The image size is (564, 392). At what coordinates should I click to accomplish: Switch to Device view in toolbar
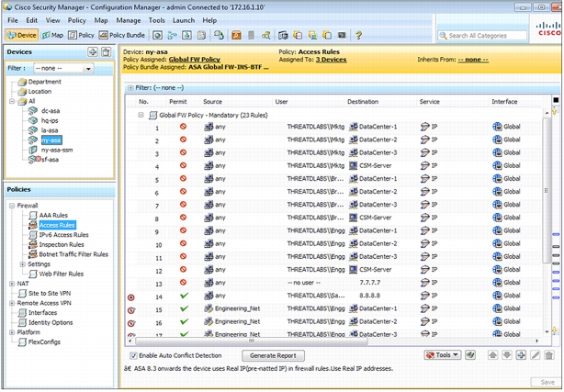point(22,35)
